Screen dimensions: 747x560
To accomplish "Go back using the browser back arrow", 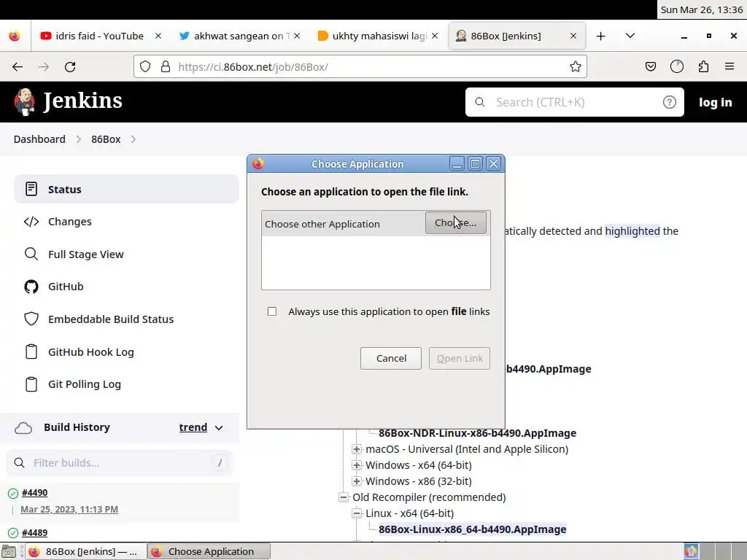I will click(x=18, y=66).
